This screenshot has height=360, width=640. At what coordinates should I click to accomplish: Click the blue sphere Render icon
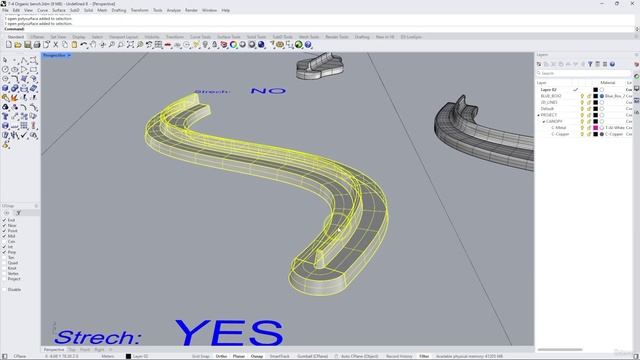tap(261, 45)
